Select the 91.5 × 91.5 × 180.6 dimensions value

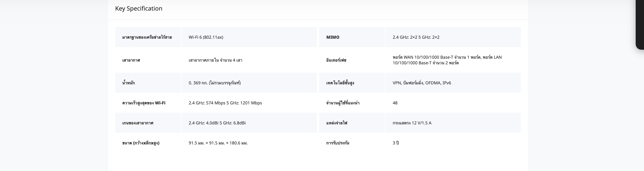pos(218,143)
